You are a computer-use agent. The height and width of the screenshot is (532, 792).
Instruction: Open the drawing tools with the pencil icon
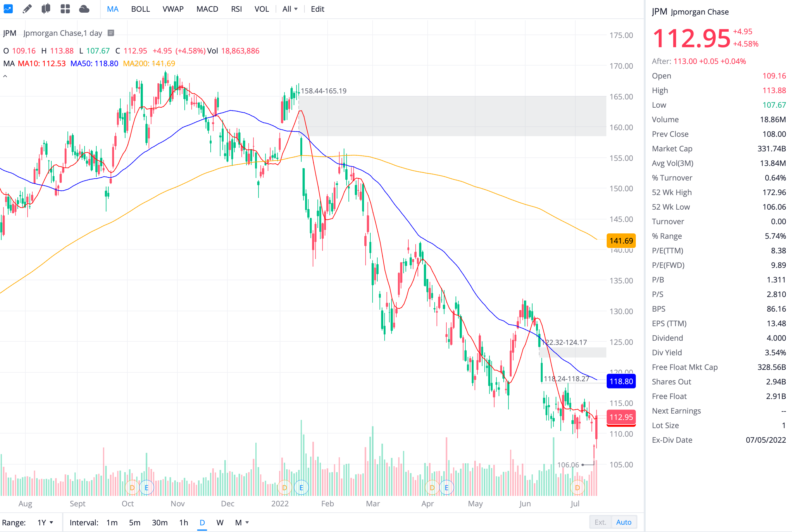27,9
